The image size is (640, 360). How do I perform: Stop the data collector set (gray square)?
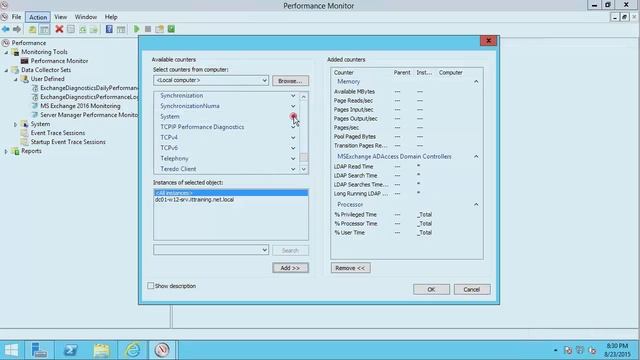(148, 29)
